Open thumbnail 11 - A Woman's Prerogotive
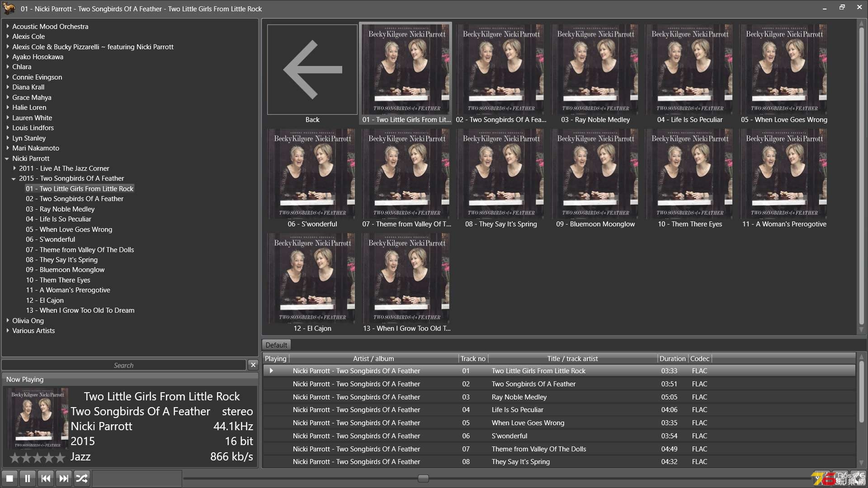The width and height of the screenshot is (868, 488). (784, 178)
